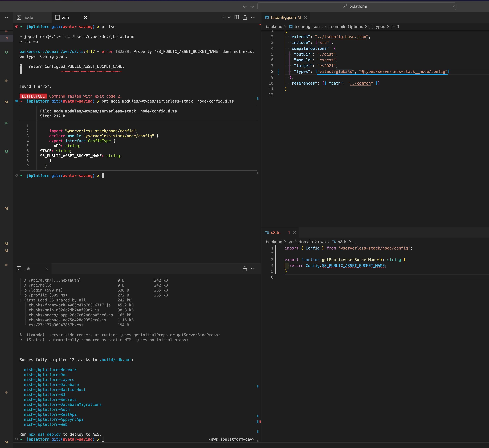Open the sidebar more actions ellipsis

pyautogui.click(x=6, y=17)
